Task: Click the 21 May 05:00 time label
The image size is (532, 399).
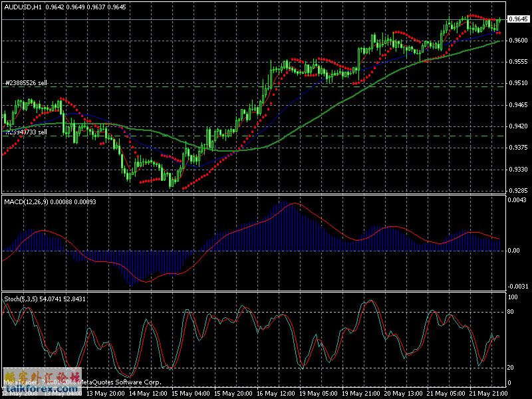Action: point(446,394)
